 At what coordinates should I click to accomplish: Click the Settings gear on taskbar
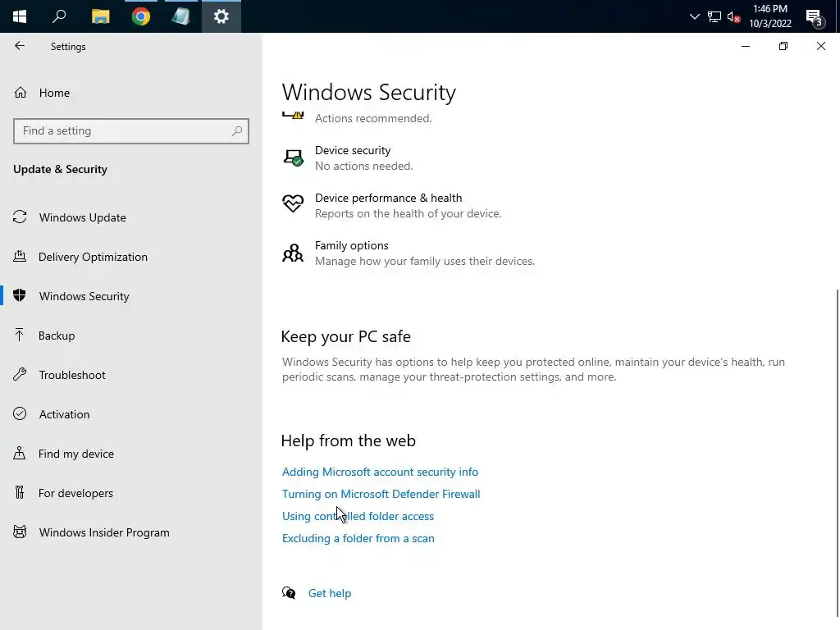[x=221, y=16]
